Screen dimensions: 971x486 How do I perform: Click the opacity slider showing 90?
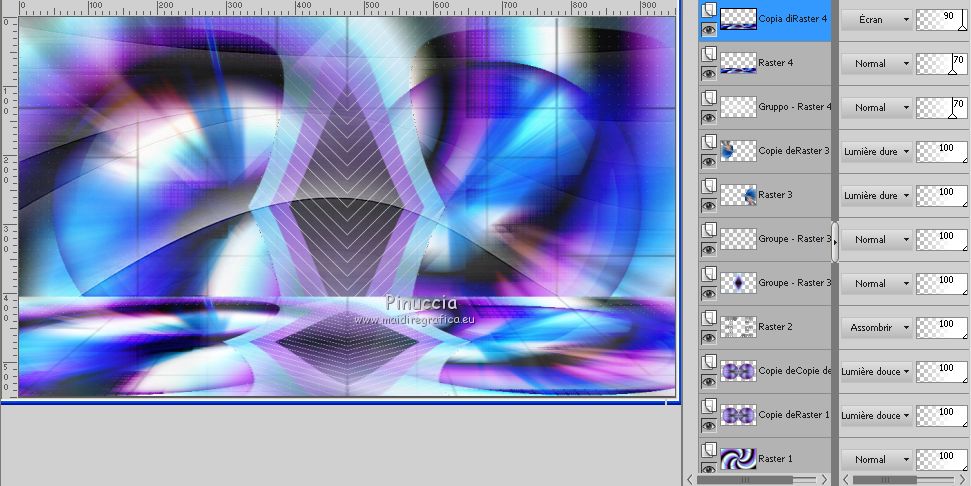coord(941,20)
